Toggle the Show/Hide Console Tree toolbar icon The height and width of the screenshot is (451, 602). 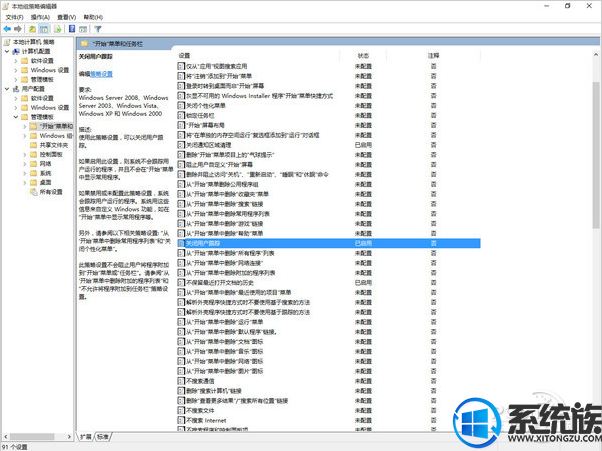click(x=44, y=29)
